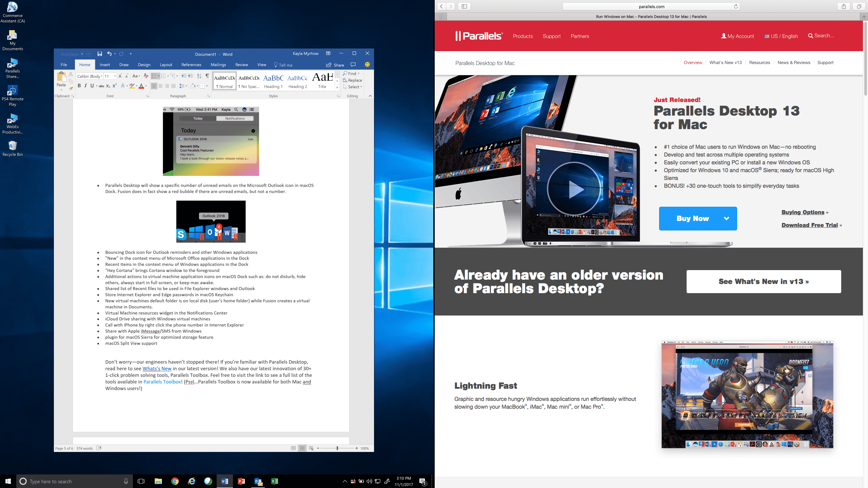Toggle Bold formatting

point(79,86)
